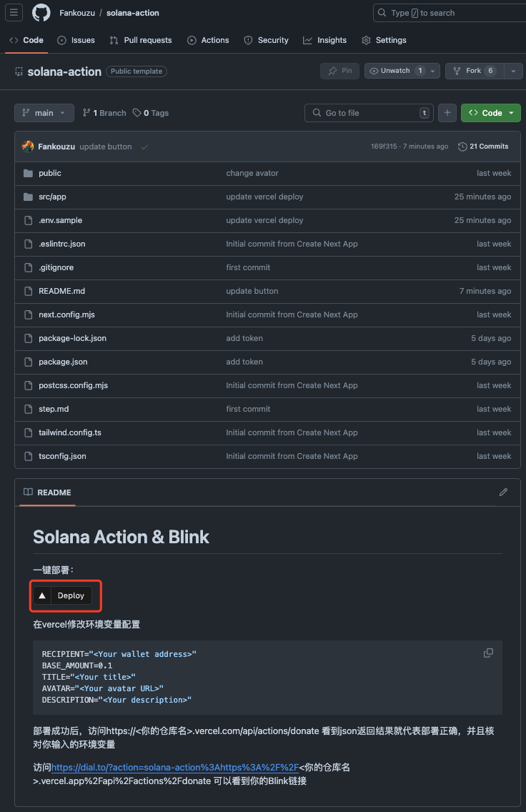
Task: Open the latest commit message update button
Action: 106,147
